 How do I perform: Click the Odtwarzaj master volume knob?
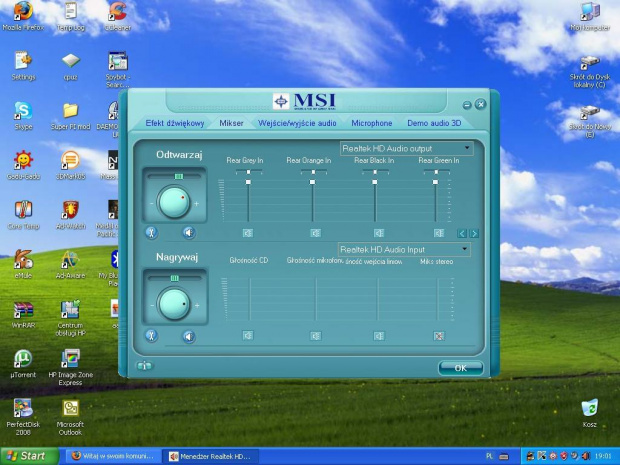[174, 201]
